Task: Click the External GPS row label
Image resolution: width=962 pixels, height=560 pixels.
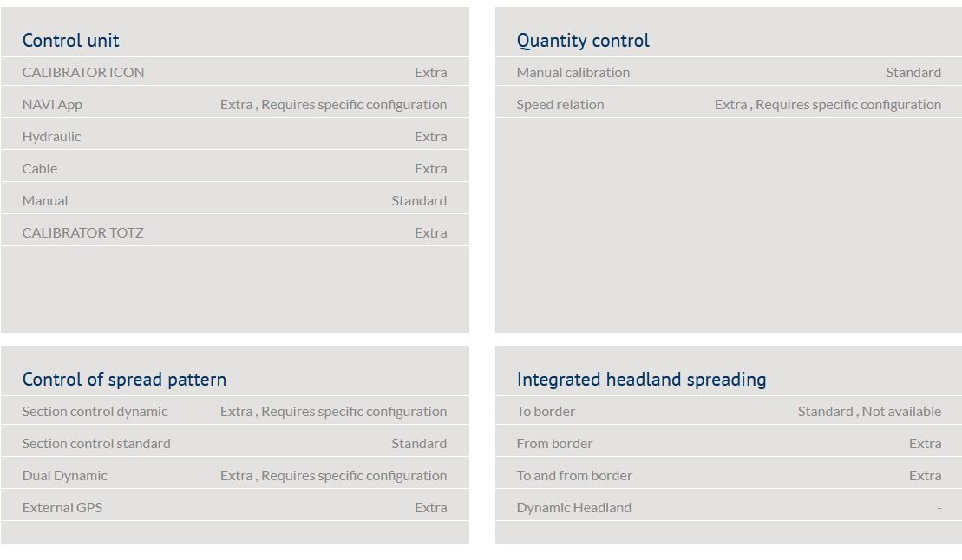Action: pos(62,508)
